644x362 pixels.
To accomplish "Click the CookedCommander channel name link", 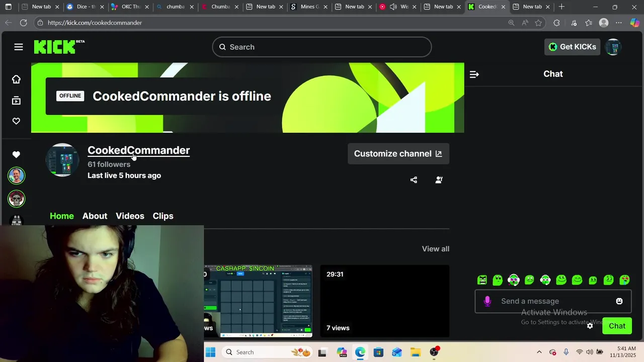I will click(138, 150).
